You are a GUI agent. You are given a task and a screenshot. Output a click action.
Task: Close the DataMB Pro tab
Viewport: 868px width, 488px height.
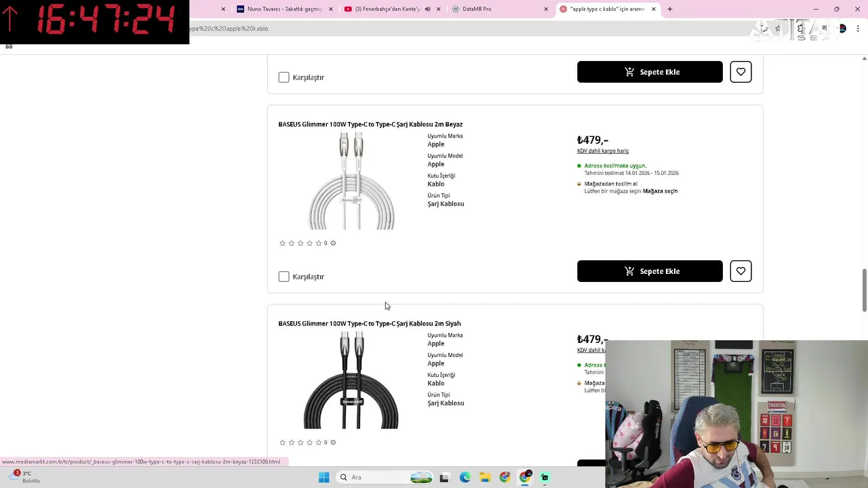pos(546,9)
